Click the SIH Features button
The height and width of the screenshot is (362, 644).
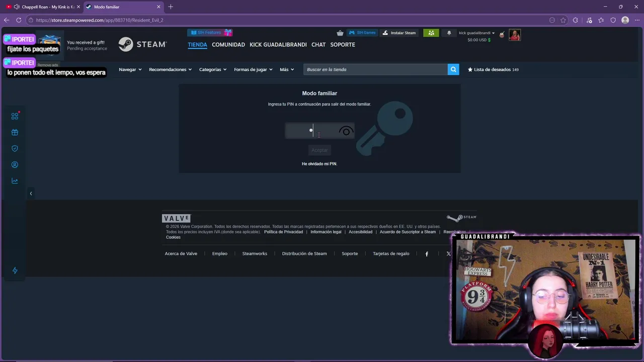coord(210,33)
